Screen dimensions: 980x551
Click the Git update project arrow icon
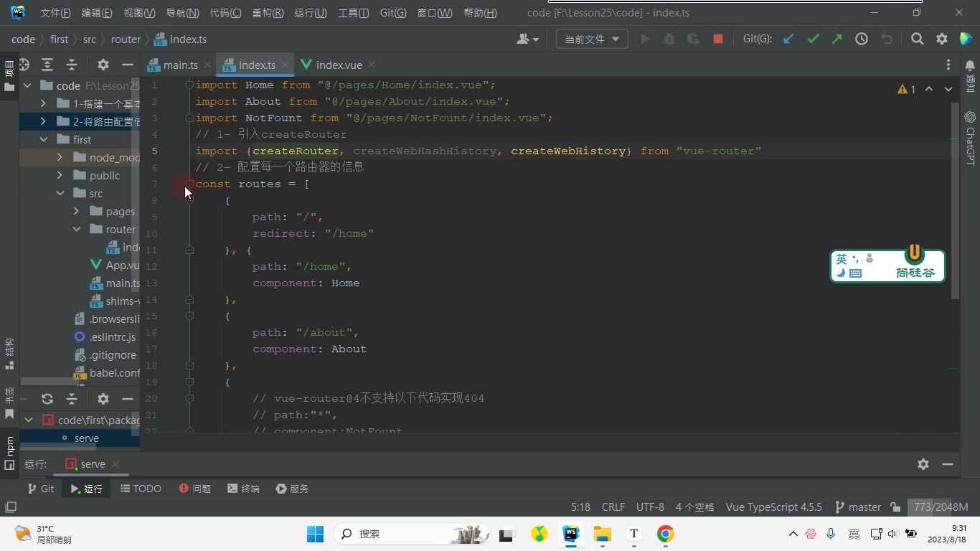788,39
